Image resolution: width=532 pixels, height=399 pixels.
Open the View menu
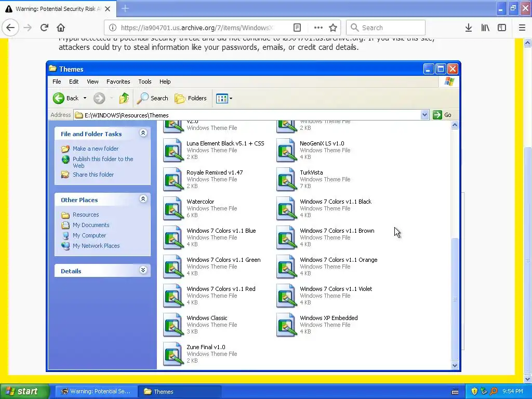(x=92, y=82)
